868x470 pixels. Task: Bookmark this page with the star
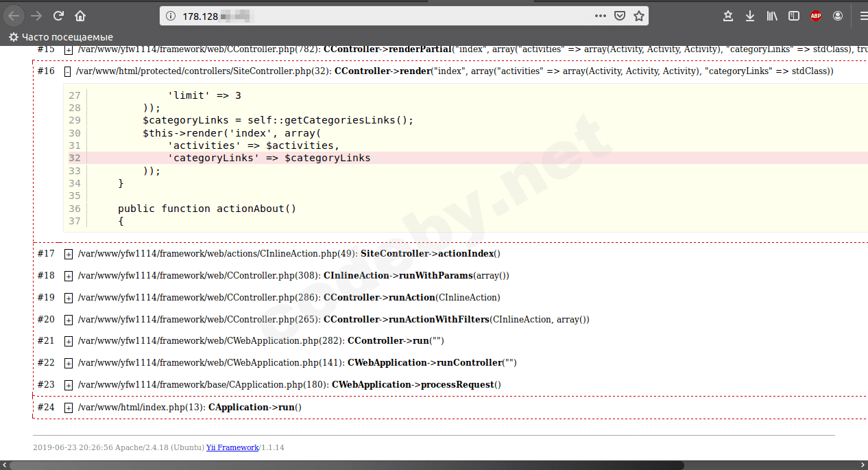coord(638,16)
